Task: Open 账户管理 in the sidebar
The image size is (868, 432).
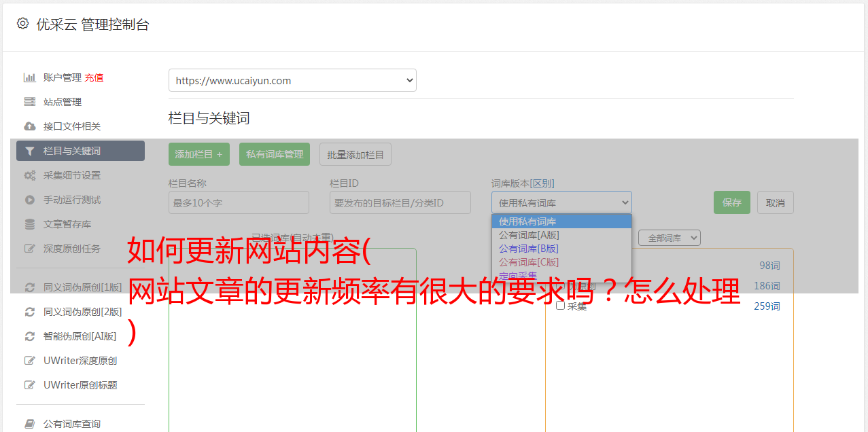Action: tap(62, 77)
